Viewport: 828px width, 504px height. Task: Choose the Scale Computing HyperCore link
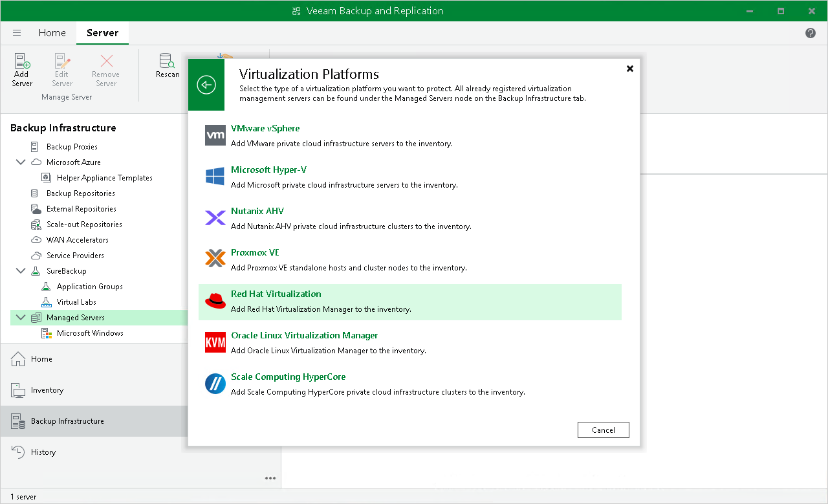(289, 377)
